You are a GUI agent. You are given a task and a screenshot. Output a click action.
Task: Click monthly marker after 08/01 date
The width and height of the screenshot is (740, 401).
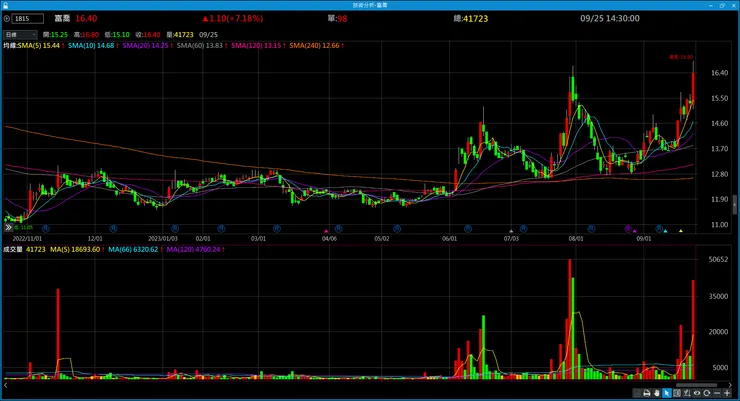(591, 228)
